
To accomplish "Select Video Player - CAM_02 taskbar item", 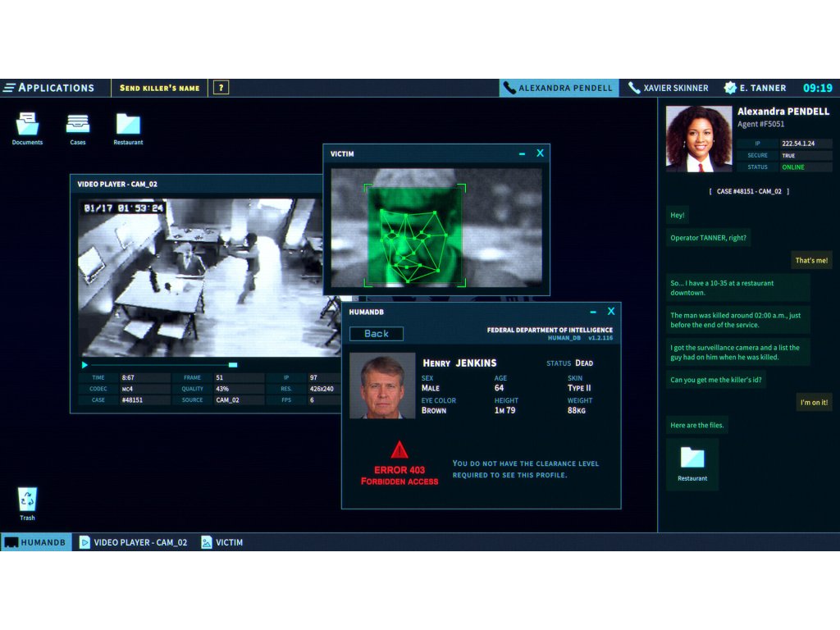I will point(134,542).
